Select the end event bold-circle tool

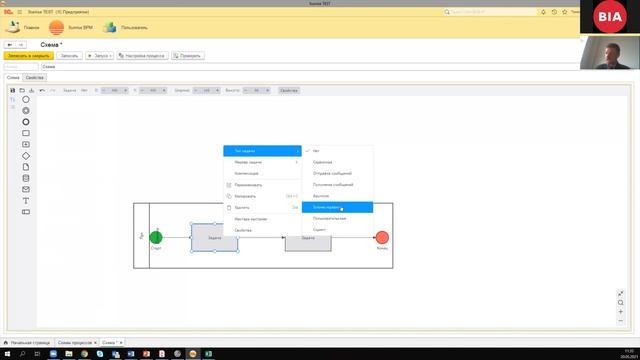(x=26, y=122)
